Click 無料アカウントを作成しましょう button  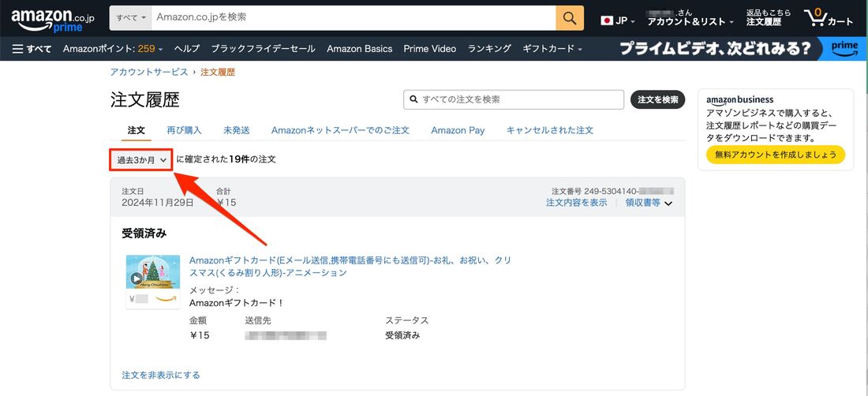[775, 155]
